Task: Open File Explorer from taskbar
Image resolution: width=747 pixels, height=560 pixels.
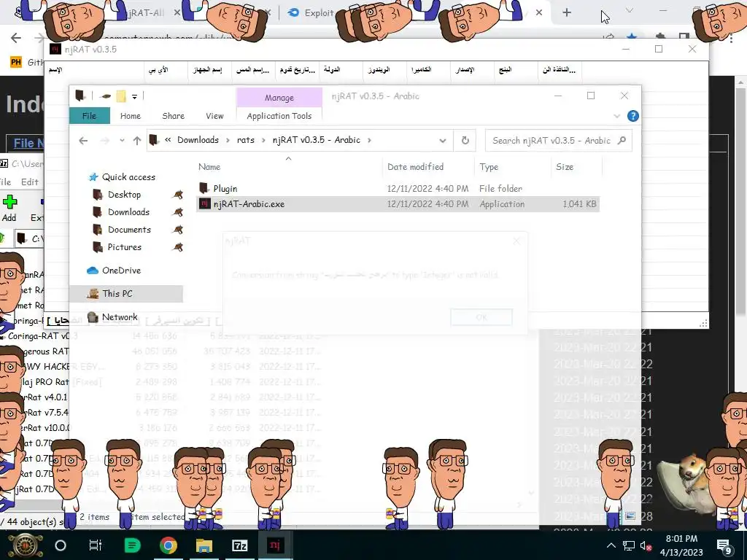Action: (204, 545)
